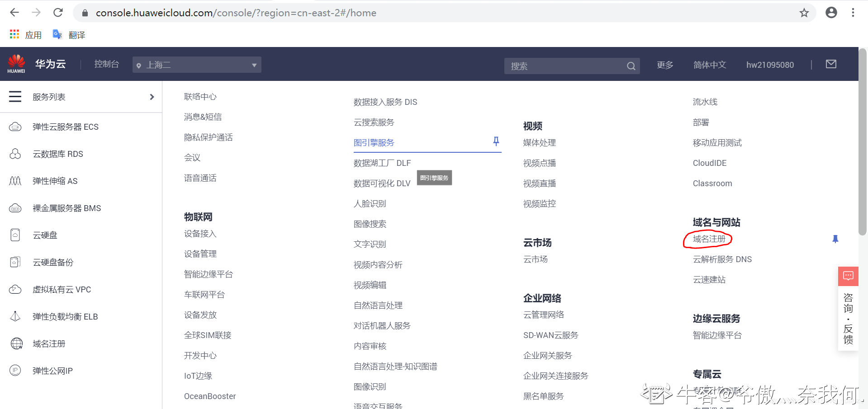
Task: Open 对话机器人服务 link
Action: [x=382, y=326]
